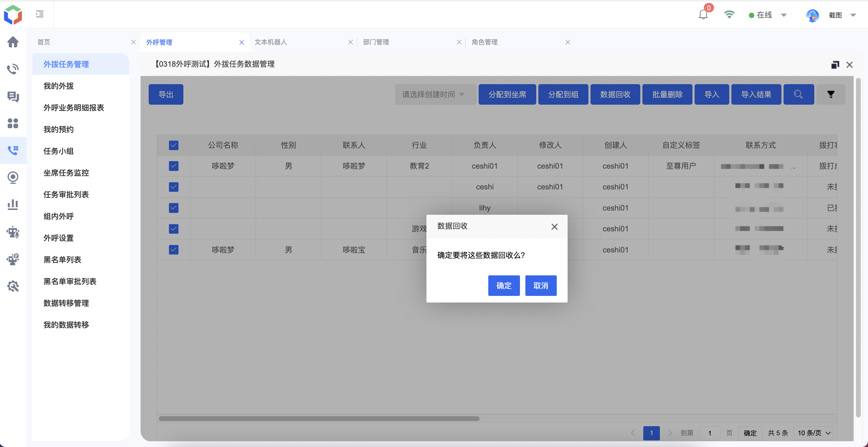Close the 文本机器人 tab
This screenshot has height=447, width=868.
pos(350,42)
